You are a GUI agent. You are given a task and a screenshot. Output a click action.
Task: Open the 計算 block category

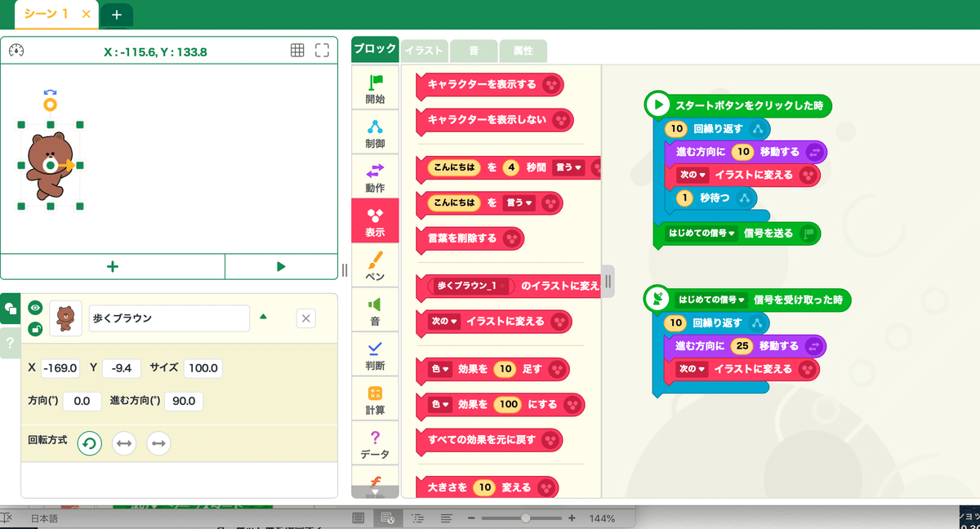(375, 398)
